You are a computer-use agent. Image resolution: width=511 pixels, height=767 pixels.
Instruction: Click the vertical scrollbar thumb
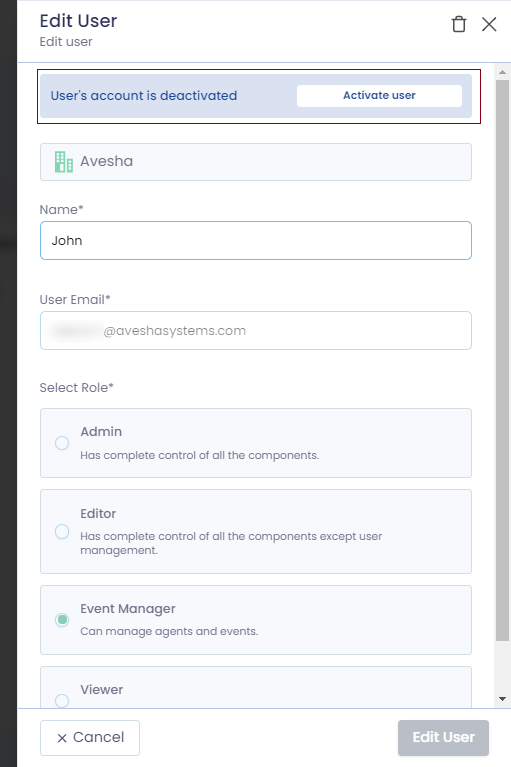click(x=502, y=360)
